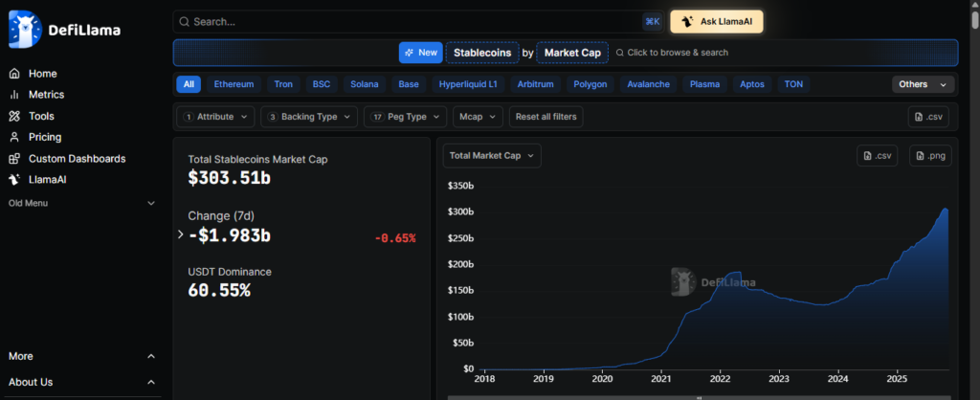Click the browse & search field
This screenshot has width=980, height=400.
pyautogui.click(x=672, y=53)
